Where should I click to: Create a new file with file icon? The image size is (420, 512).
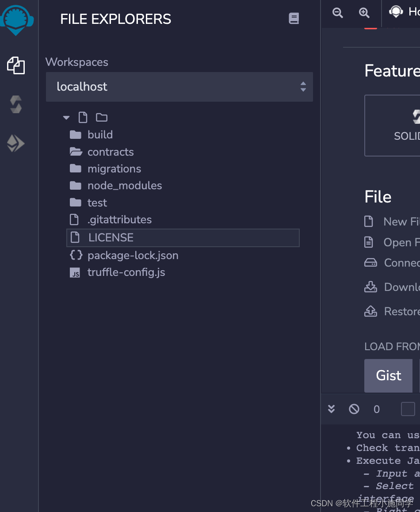click(83, 117)
